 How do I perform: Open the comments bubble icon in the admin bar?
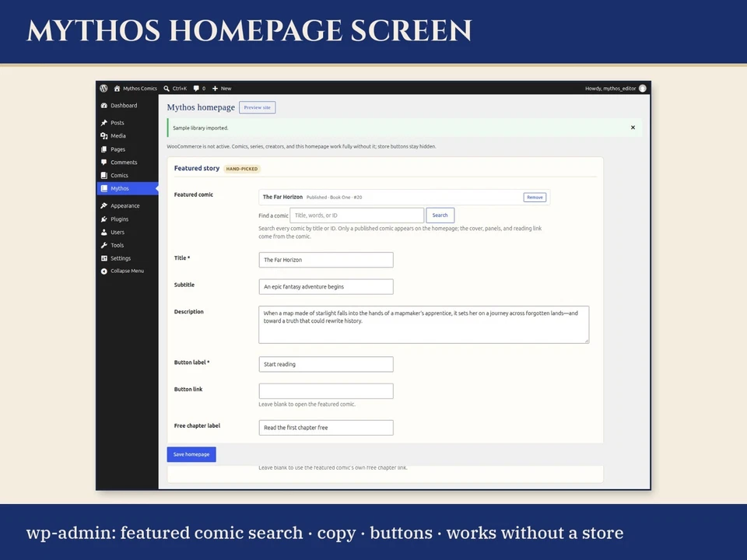click(x=196, y=88)
